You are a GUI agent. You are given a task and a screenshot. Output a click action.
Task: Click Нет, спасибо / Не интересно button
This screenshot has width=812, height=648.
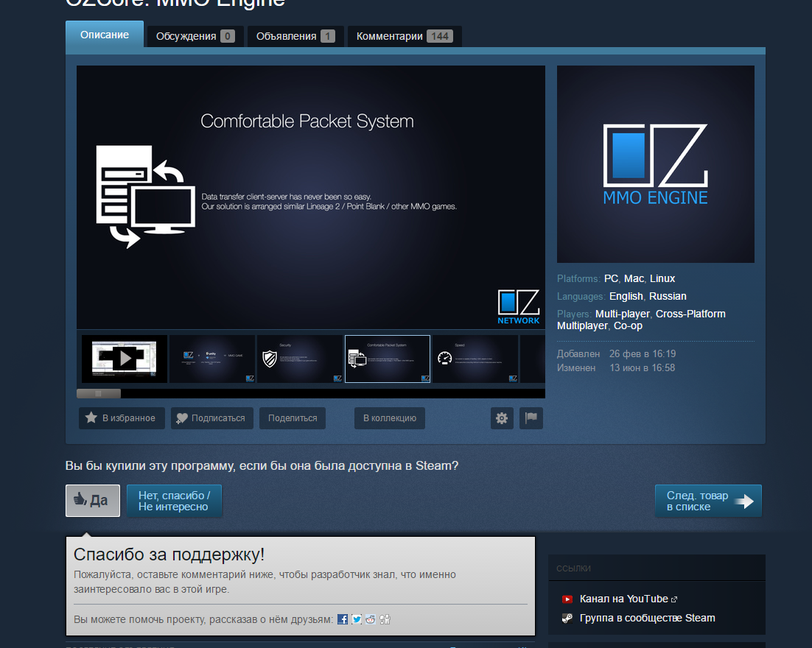click(x=174, y=501)
